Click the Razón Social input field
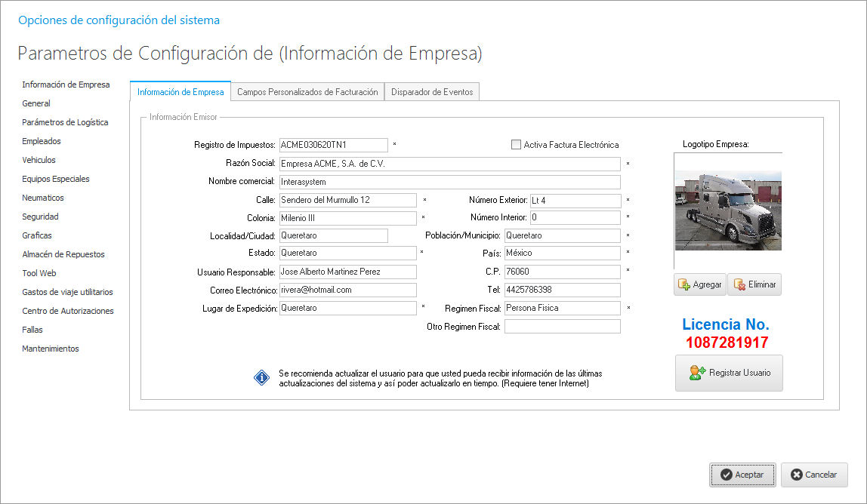The image size is (867, 504). coord(449,164)
